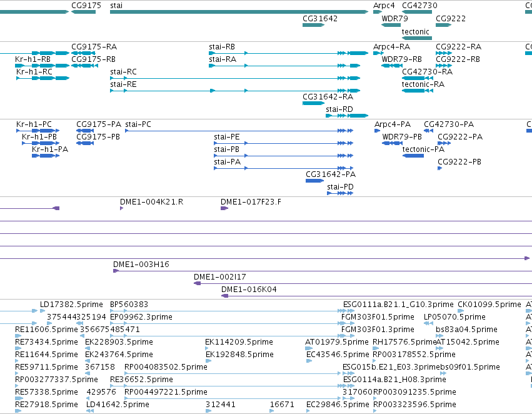
Task: Select protein Kr-h1-PA
Action: pos(46,156)
